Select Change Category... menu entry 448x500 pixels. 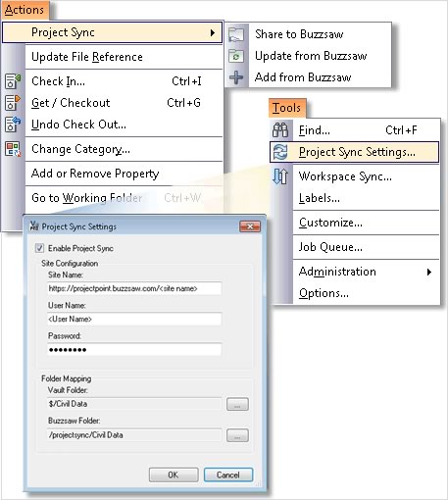[124, 149]
